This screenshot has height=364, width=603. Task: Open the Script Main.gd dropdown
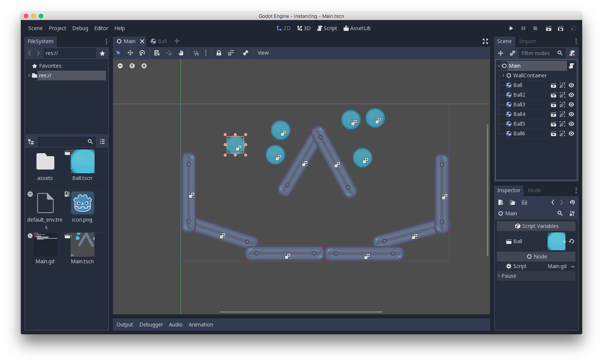tap(572, 266)
